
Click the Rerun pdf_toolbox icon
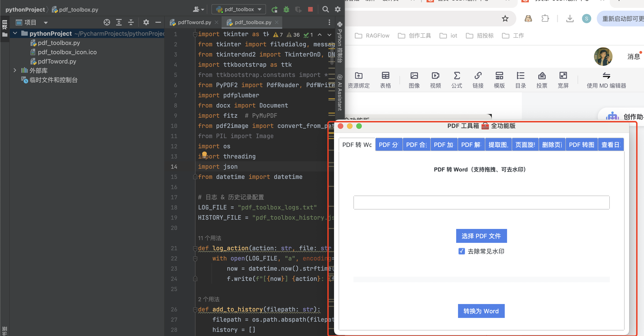pyautogui.click(x=275, y=10)
